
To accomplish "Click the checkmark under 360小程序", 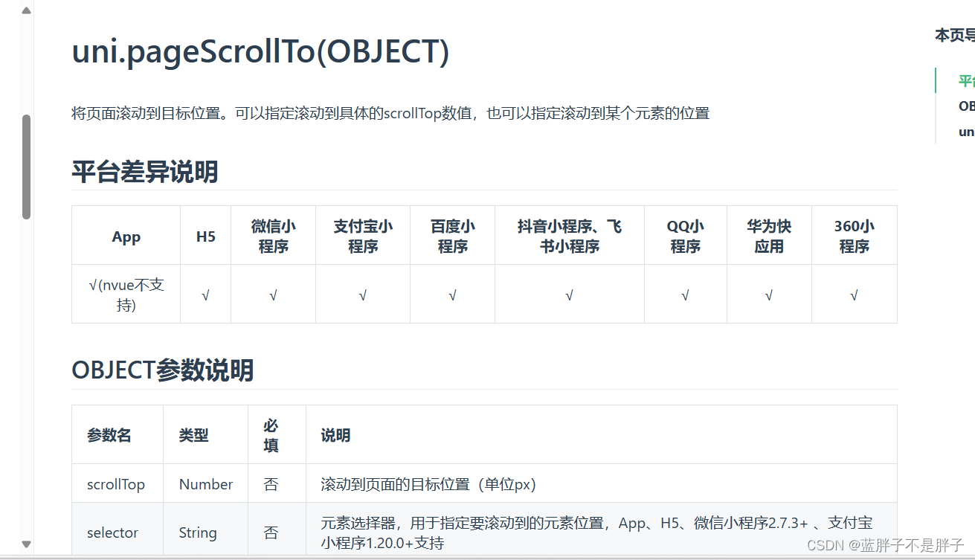I will click(855, 295).
